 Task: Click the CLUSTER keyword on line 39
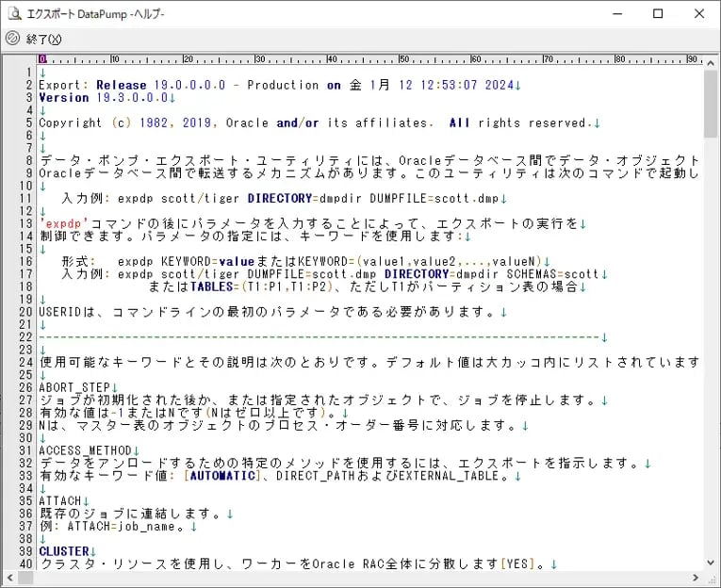(63, 551)
